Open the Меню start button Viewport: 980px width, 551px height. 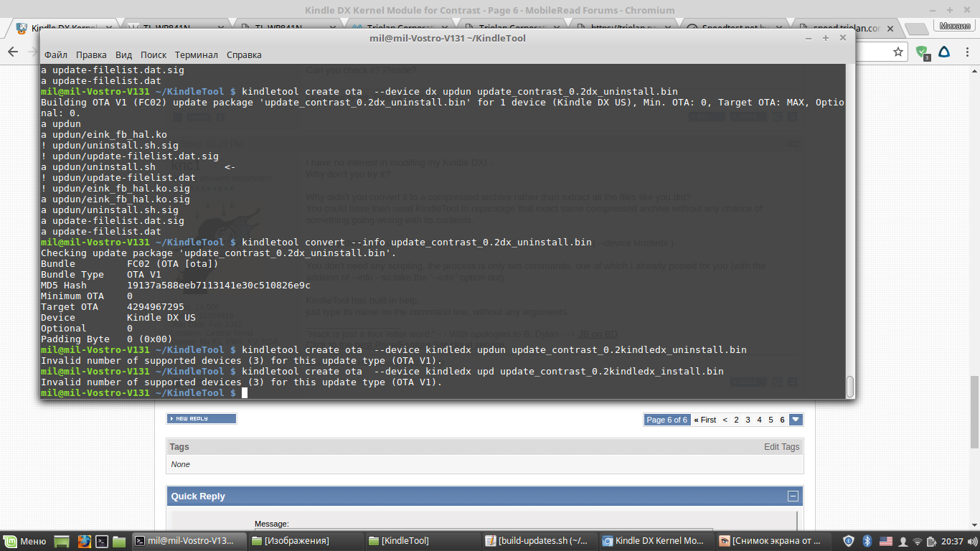pos(26,541)
